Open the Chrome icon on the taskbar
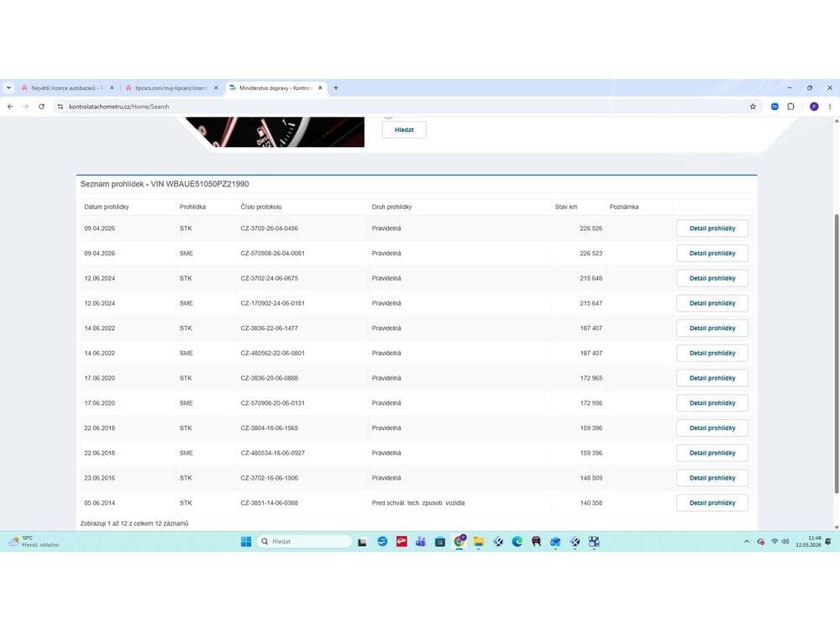 click(459, 541)
